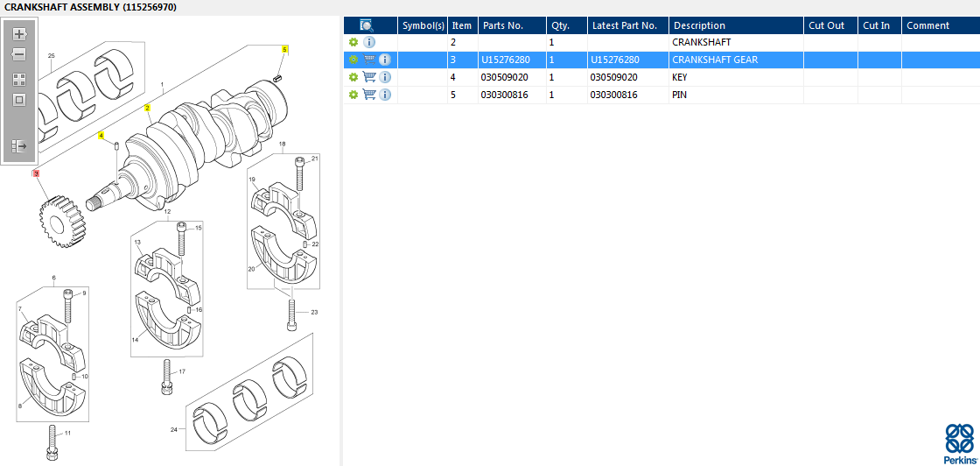This screenshot has height=466, width=980.
Task: Select the CRANKSHAFT GEAR description cell
Action: coord(736,60)
